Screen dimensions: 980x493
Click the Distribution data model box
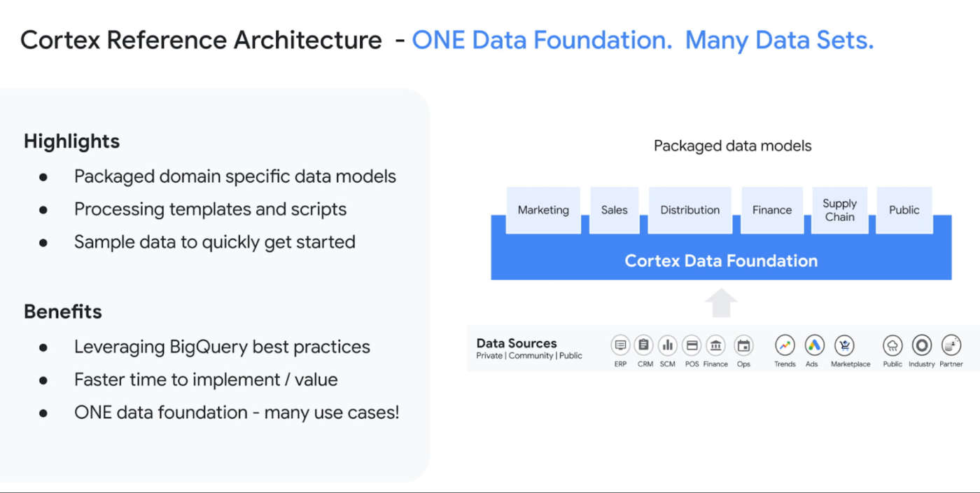pos(689,209)
